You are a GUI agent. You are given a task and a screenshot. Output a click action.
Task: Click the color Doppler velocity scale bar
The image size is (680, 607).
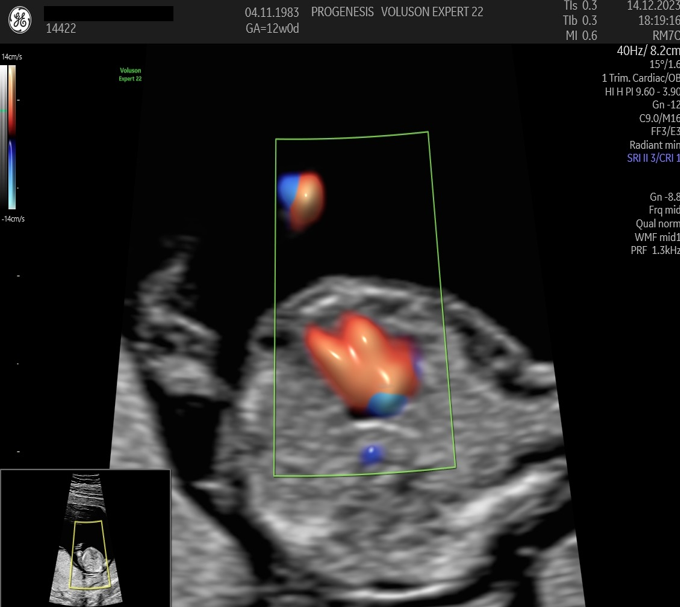click(x=12, y=137)
